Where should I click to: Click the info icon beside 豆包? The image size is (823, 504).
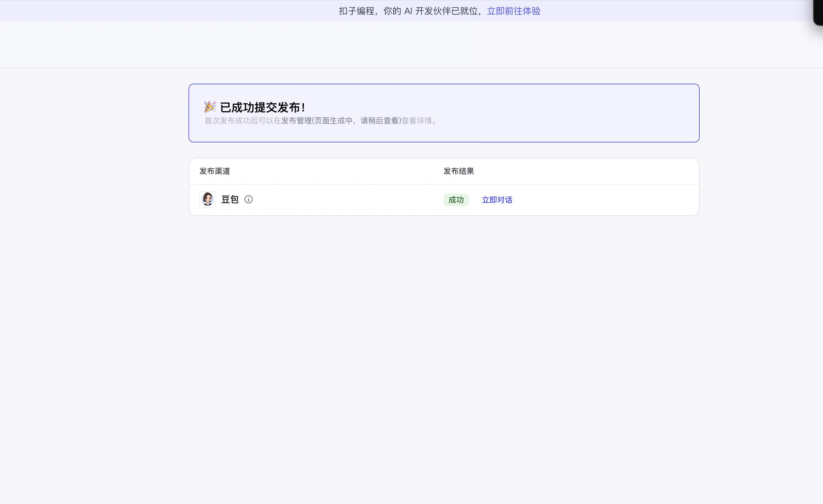point(248,199)
